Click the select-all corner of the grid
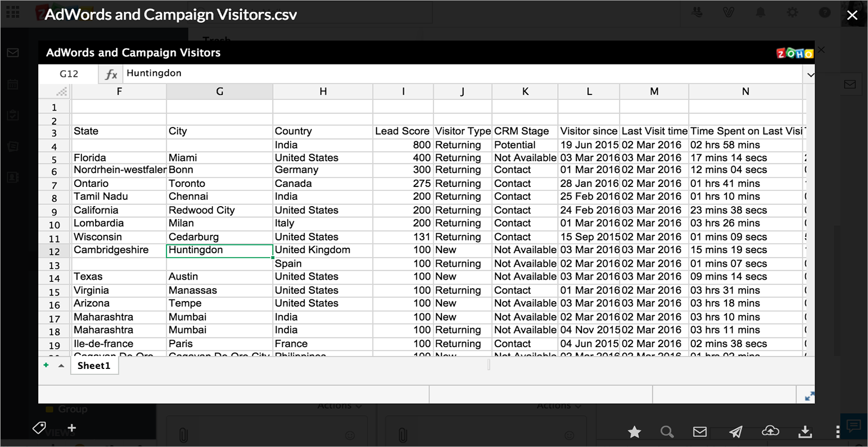868x447 pixels. point(55,92)
